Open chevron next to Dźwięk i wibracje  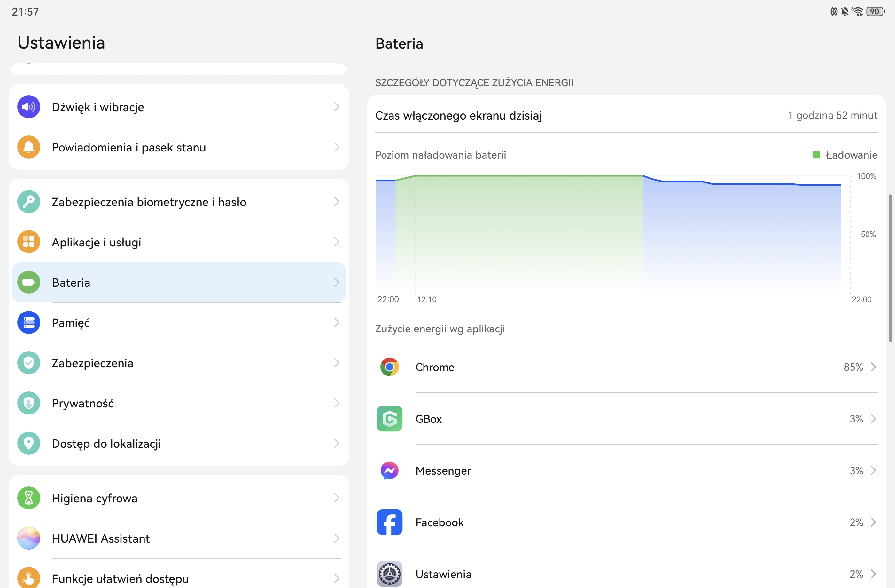(337, 107)
